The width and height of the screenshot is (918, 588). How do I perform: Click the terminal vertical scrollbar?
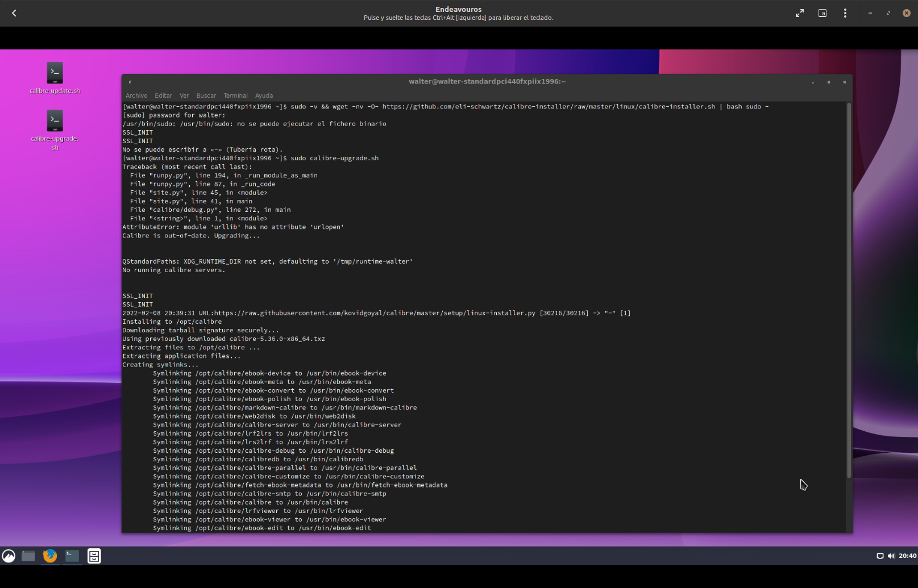pos(849,290)
